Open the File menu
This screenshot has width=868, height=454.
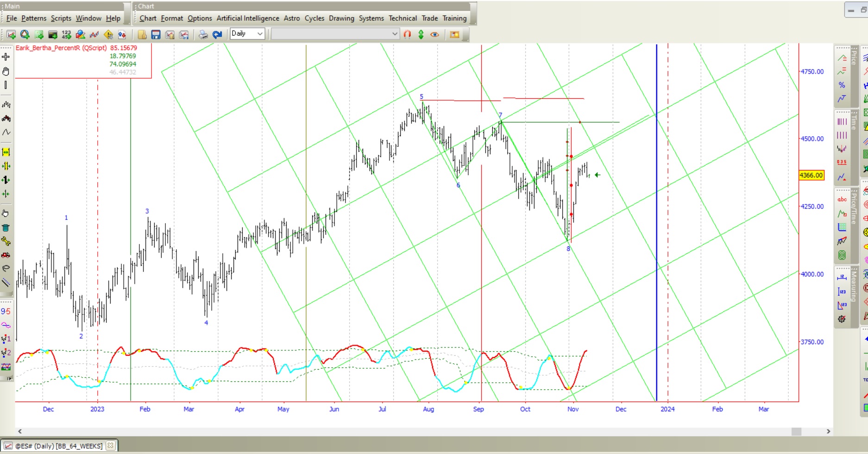[12, 18]
